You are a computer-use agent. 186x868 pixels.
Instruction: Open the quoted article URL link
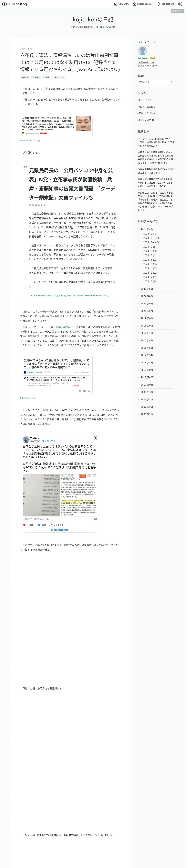pos(72,296)
